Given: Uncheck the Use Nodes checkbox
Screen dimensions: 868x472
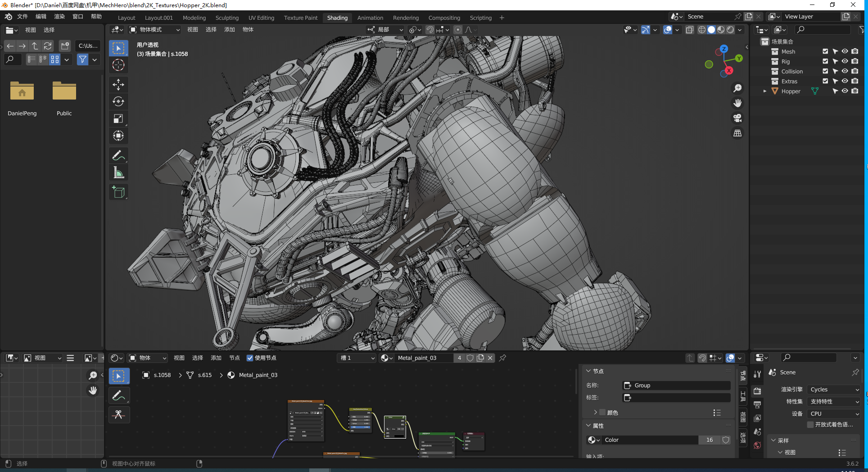Looking at the screenshot, I should pyautogui.click(x=250, y=358).
